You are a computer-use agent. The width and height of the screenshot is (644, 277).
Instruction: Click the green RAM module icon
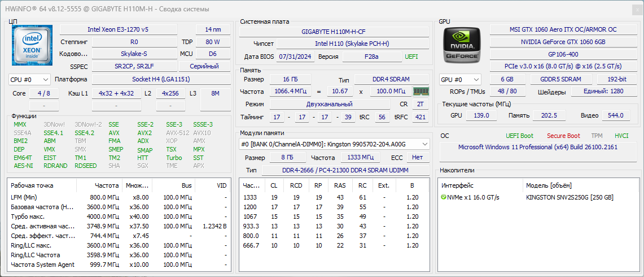click(x=420, y=91)
